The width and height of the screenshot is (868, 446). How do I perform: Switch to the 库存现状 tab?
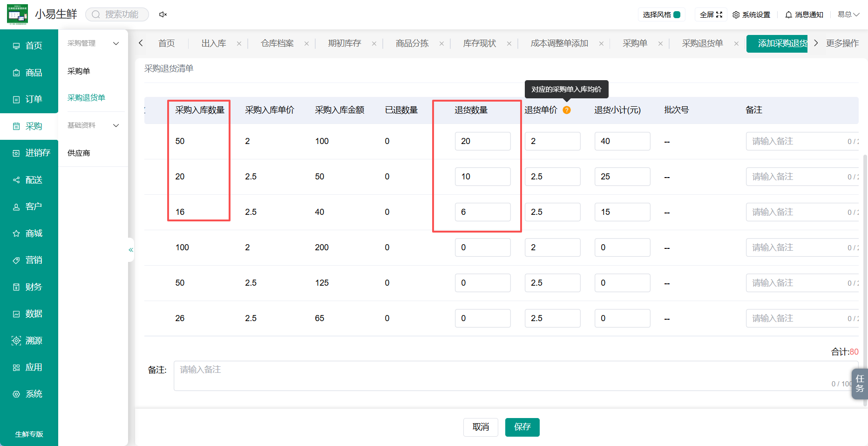click(x=480, y=43)
